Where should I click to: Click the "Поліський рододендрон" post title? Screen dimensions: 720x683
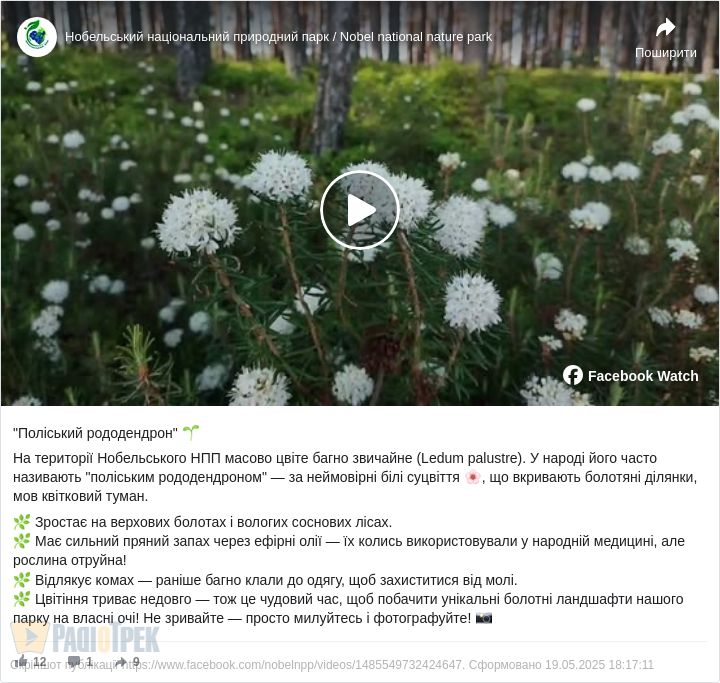pos(95,433)
